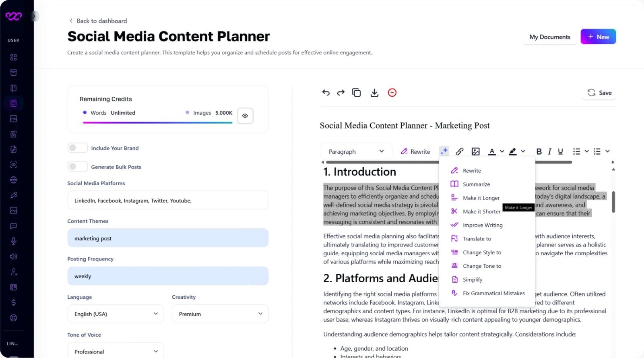Open the AI sparkle tools icon
This screenshot has height=358, width=644.
[444, 151]
